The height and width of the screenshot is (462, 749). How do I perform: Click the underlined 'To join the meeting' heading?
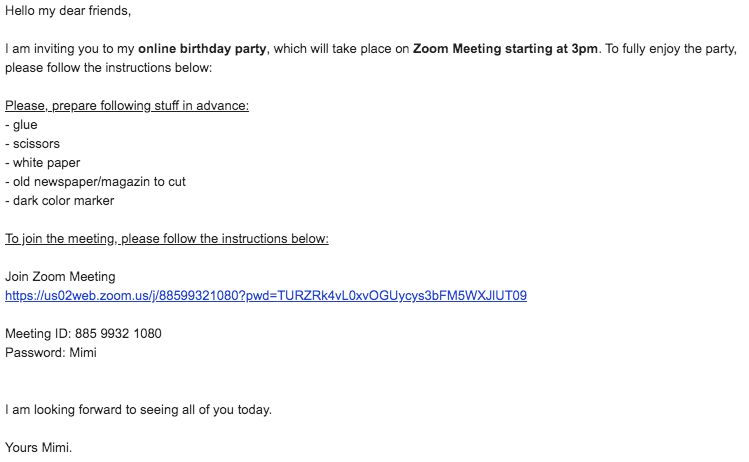[x=167, y=238]
